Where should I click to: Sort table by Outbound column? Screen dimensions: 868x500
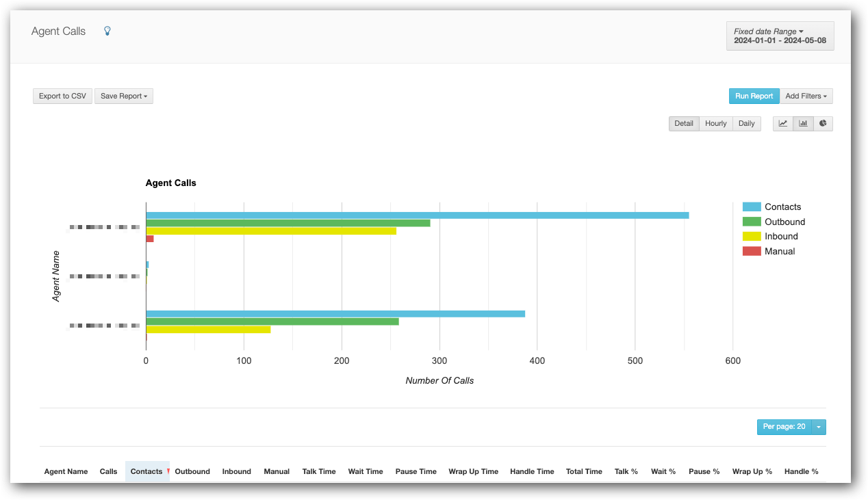[192, 471]
